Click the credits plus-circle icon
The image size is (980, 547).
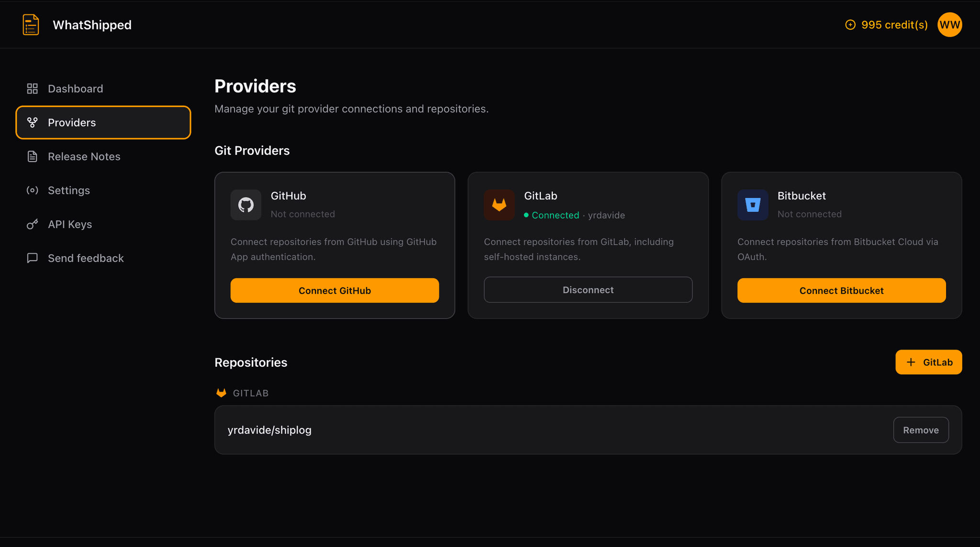(850, 25)
